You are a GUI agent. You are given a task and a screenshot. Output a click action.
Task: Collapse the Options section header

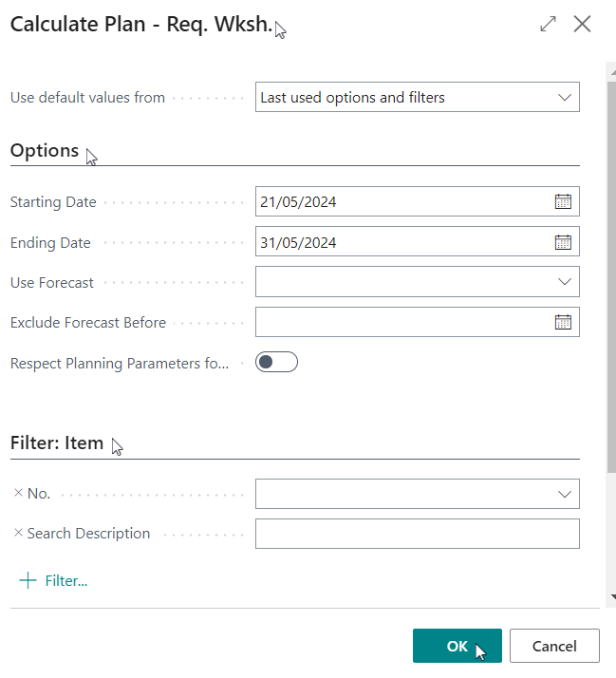coord(45,150)
